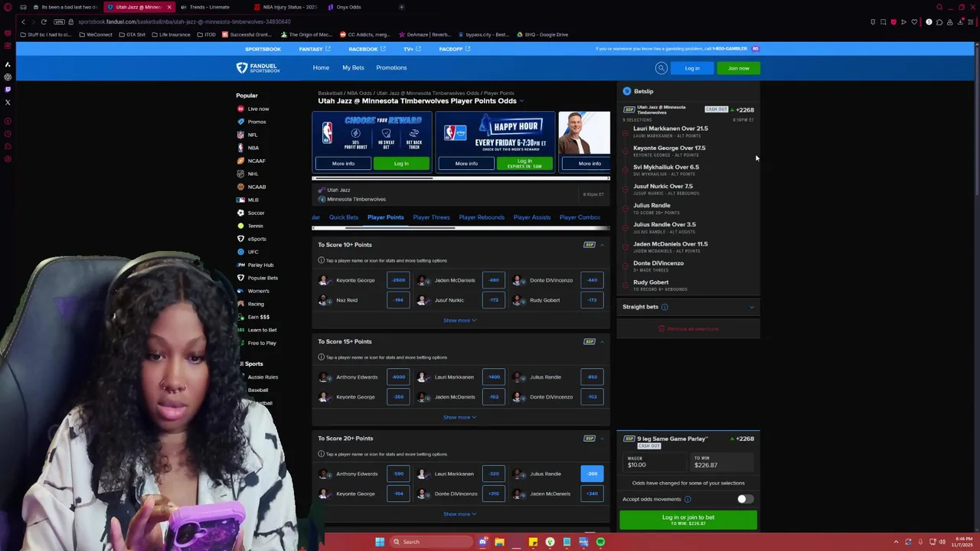Select the Tennis ball icon
The height and width of the screenshot is (551, 980).
point(240,226)
